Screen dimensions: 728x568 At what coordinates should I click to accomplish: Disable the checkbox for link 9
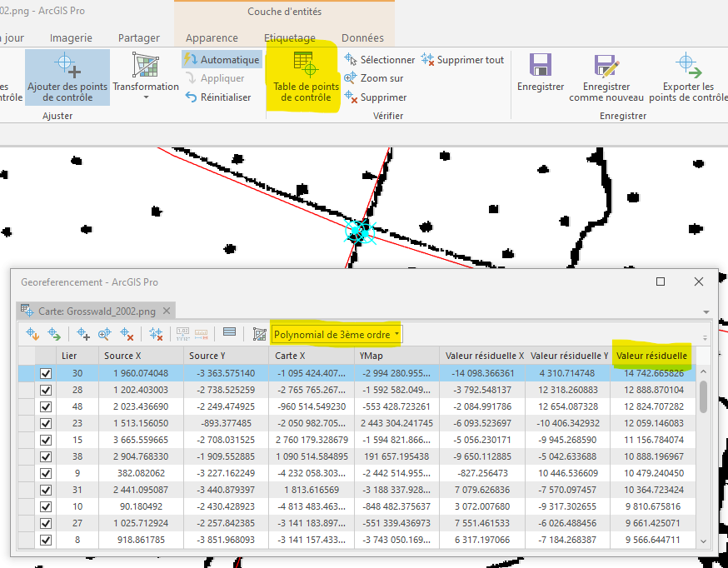coord(46,474)
